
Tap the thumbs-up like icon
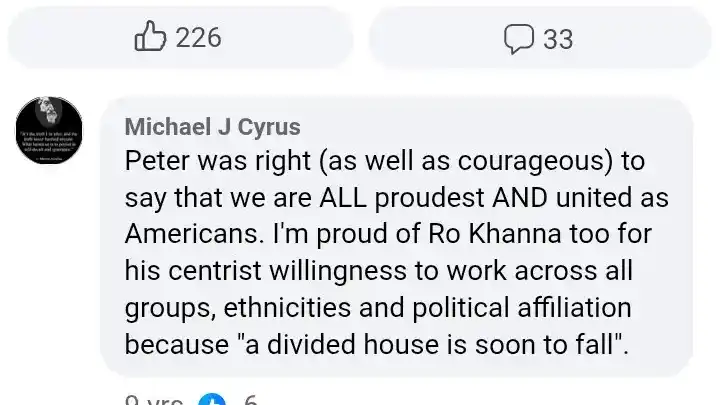[150, 38]
